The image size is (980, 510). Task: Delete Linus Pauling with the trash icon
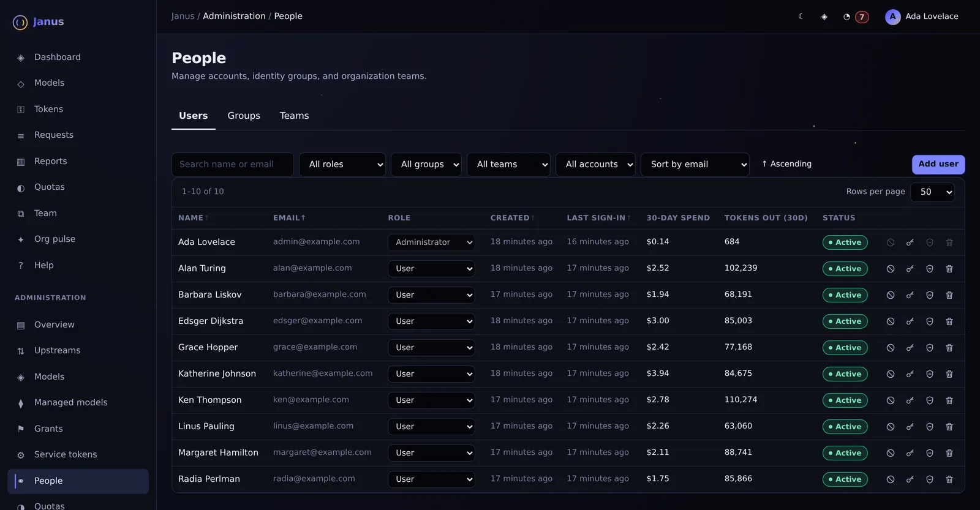[949, 427]
